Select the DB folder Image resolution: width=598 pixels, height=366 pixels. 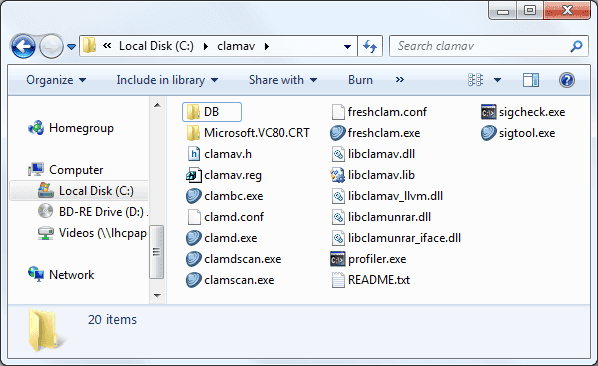click(212, 112)
